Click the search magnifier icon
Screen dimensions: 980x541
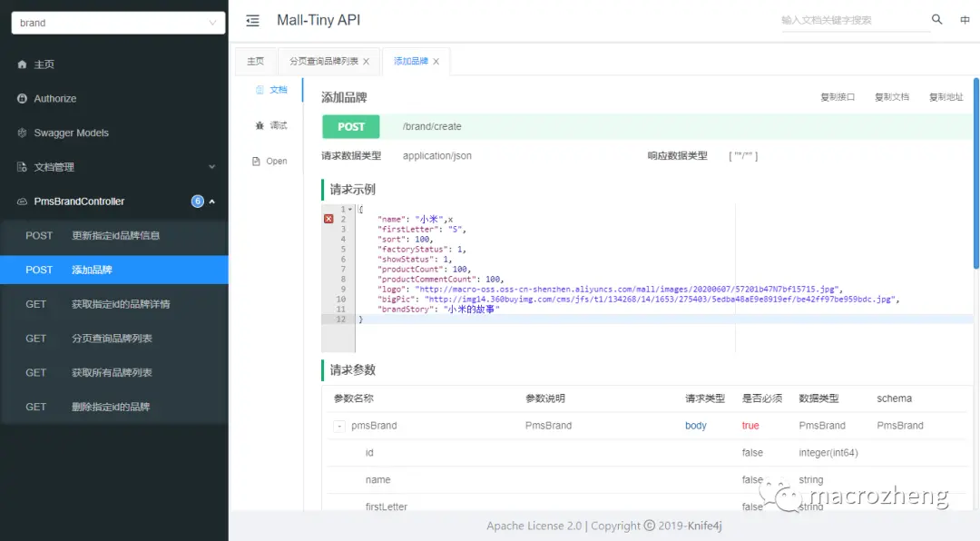point(937,18)
